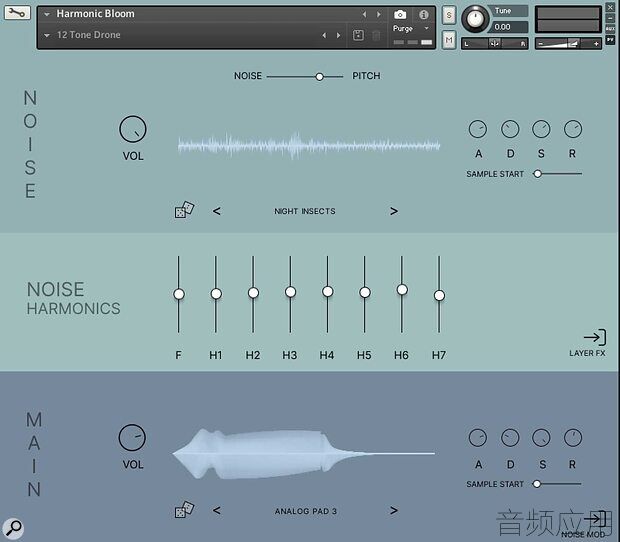Click the Noise SAMPLE START slider handle
Image resolution: width=620 pixels, height=542 pixels.
(x=537, y=174)
